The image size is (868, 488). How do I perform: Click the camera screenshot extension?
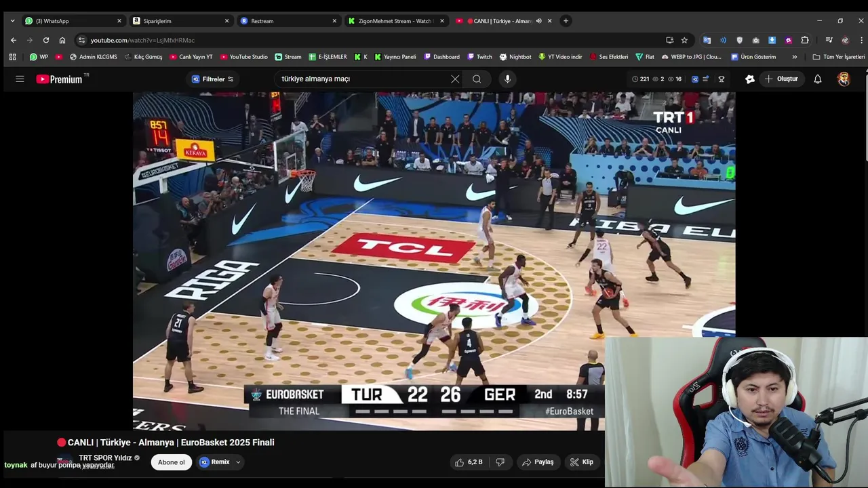click(755, 40)
